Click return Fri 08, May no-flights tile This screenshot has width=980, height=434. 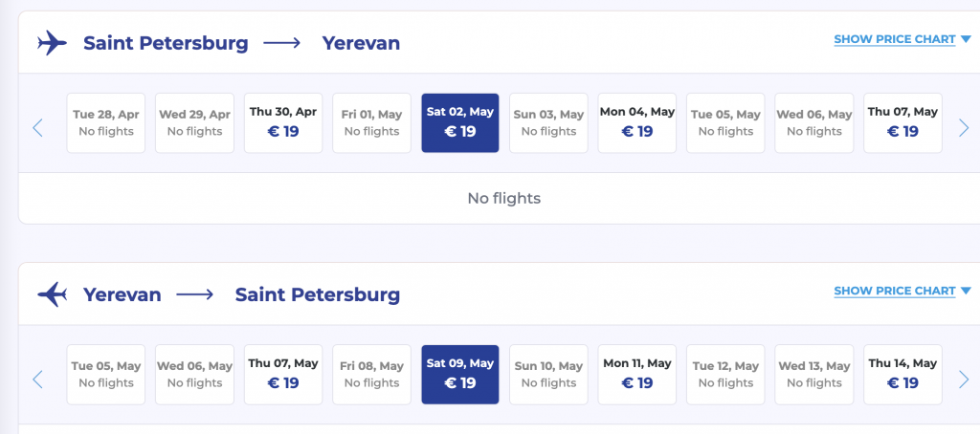click(x=372, y=375)
